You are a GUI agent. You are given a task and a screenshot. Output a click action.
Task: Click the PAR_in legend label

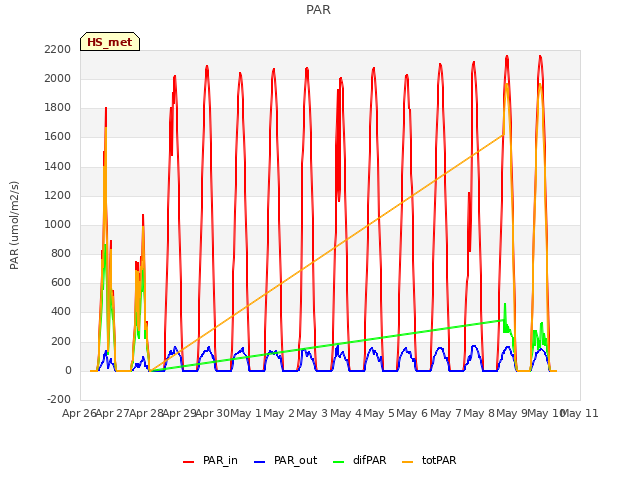pos(220,460)
